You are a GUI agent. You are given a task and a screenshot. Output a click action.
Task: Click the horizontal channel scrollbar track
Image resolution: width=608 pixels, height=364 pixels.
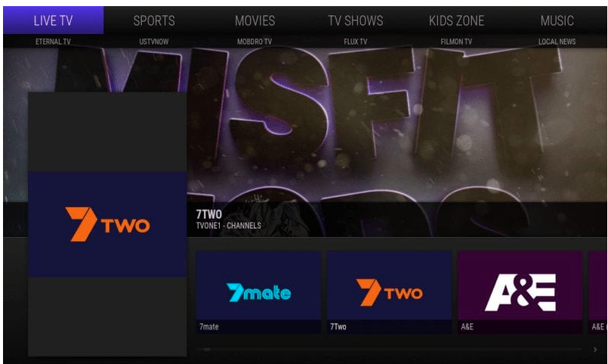tap(389, 349)
